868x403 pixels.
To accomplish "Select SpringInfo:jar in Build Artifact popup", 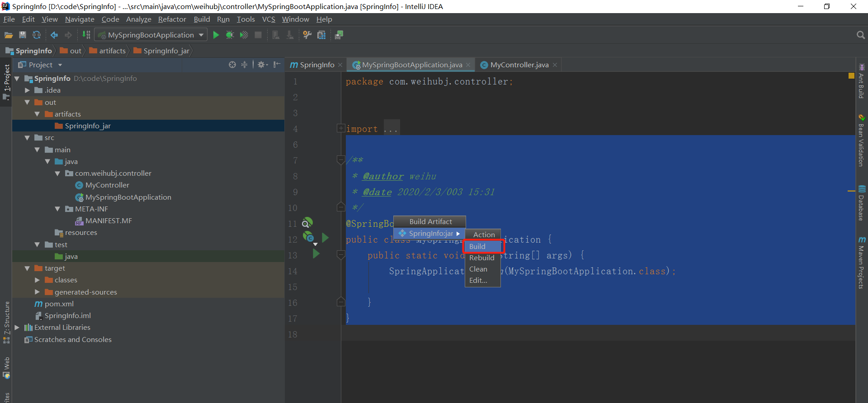I will point(429,234).
